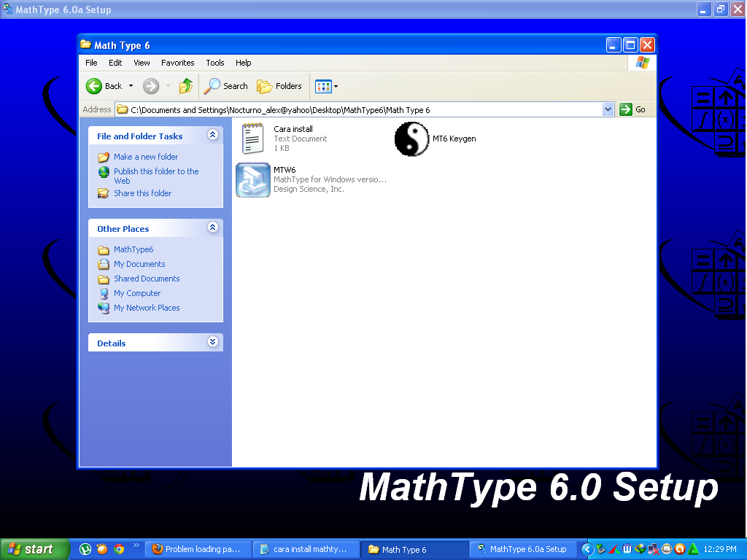
Task: Switch to MathType 6.0a Setup taskbar button
Action: pyautogui.click(x=522, y=549)
